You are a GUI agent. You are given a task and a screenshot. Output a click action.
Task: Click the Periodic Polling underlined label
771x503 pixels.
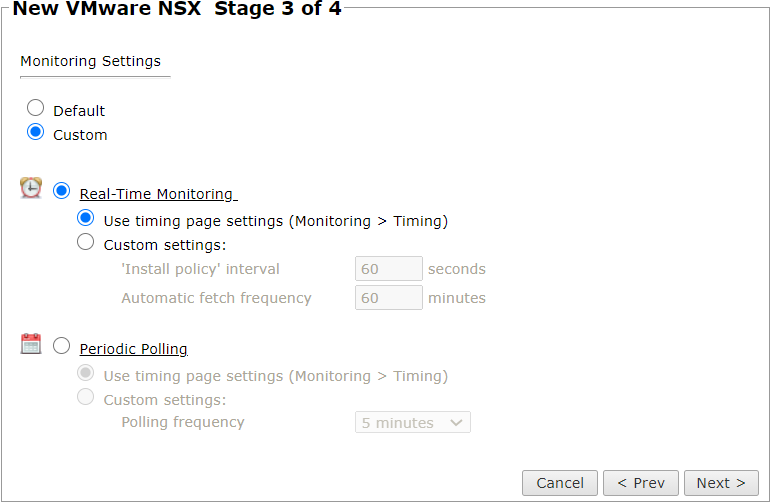pos(134,349)
